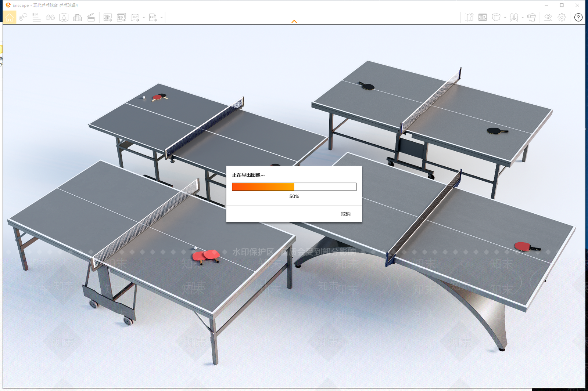Collapse the toolbar with the orange chevron
This screenshot has height=391, width=588.
pos(294,22)
